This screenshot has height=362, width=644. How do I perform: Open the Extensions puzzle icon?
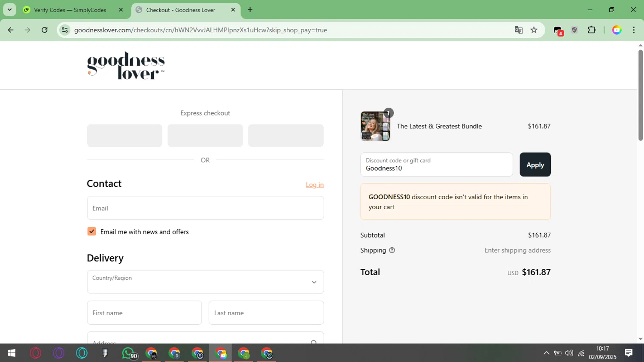click(x=592, y=30)
